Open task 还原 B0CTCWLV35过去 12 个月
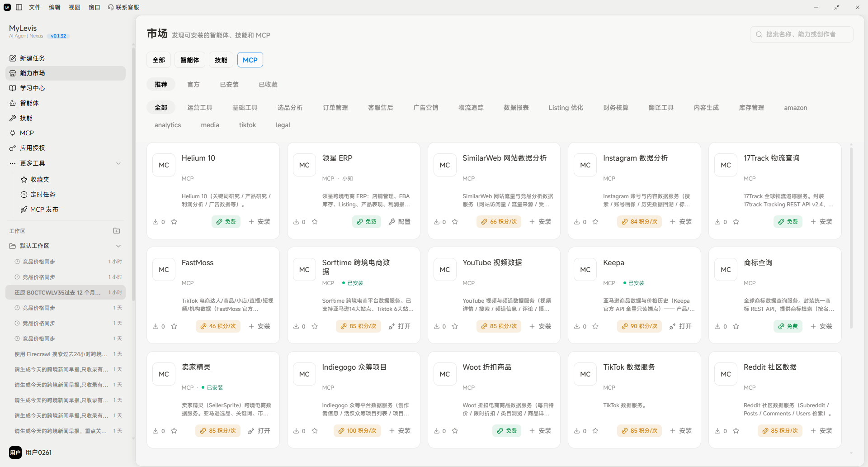 (66, 292)
